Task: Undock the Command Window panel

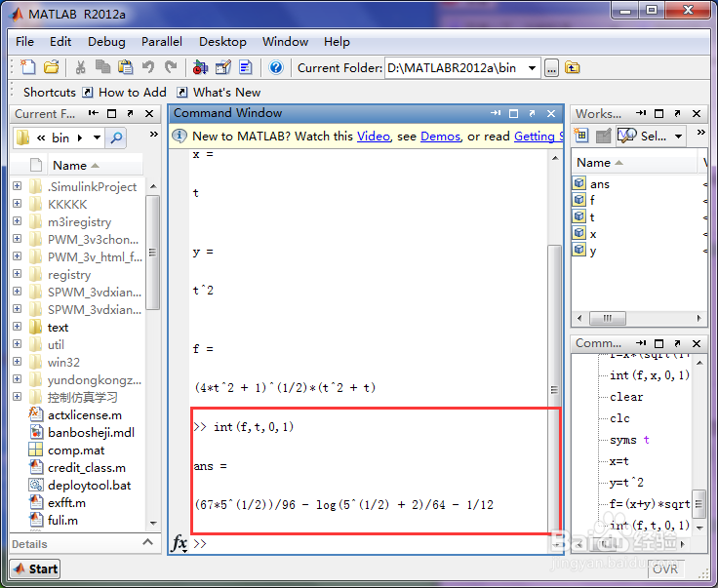Action: 532,113
